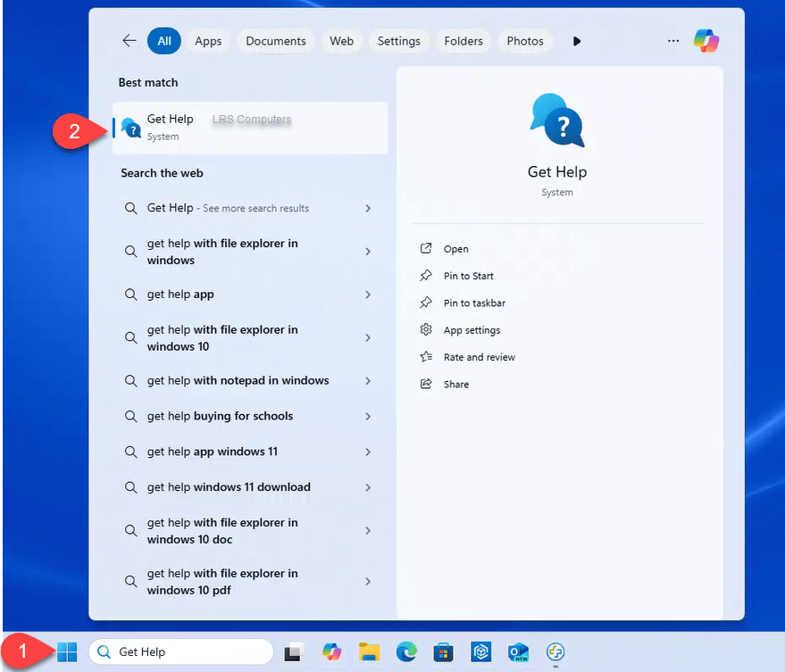Go back using the arrow in search panel
The width and height of the screenshot is (785, 672).
(x=129, y=41)
